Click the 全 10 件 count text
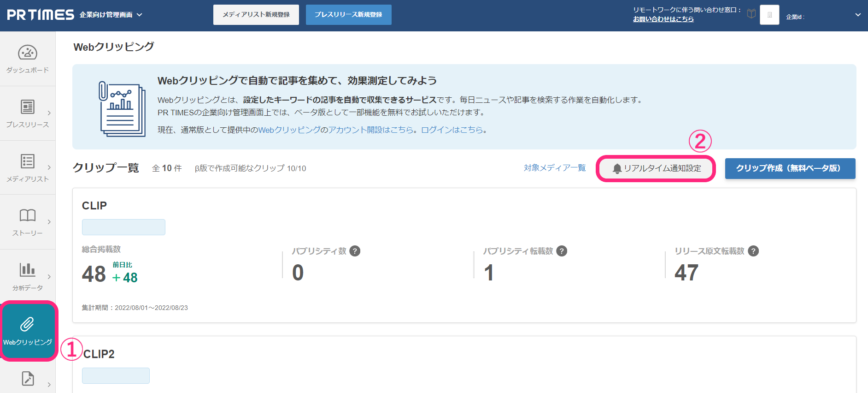 click(x=167, y=168)
